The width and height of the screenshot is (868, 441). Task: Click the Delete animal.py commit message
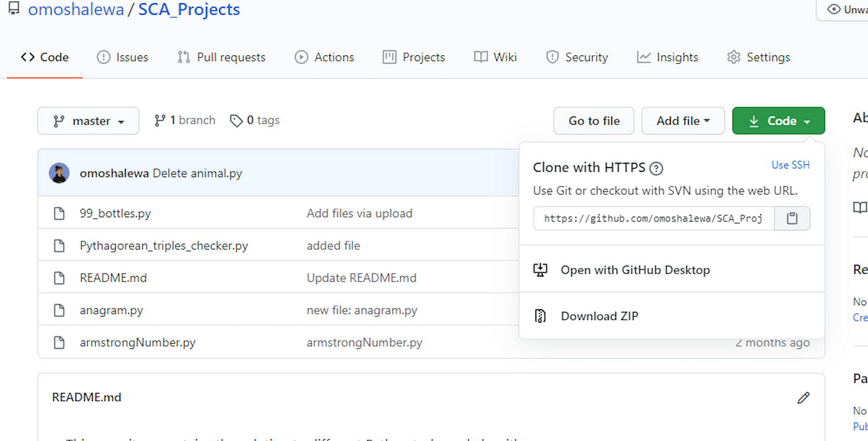pyautogui.click(x=197, y=173)
